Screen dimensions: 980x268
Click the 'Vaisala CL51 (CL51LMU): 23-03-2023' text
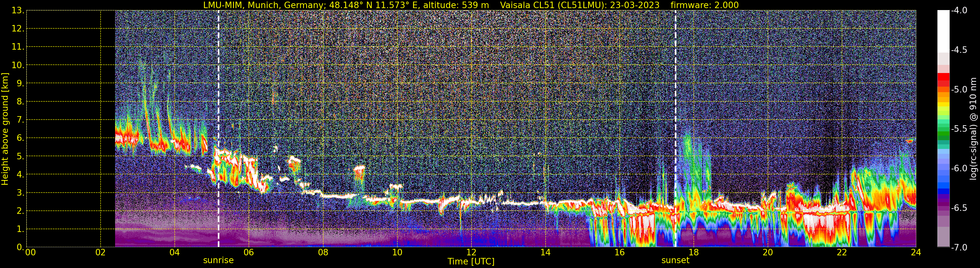(x=580, y=5)
